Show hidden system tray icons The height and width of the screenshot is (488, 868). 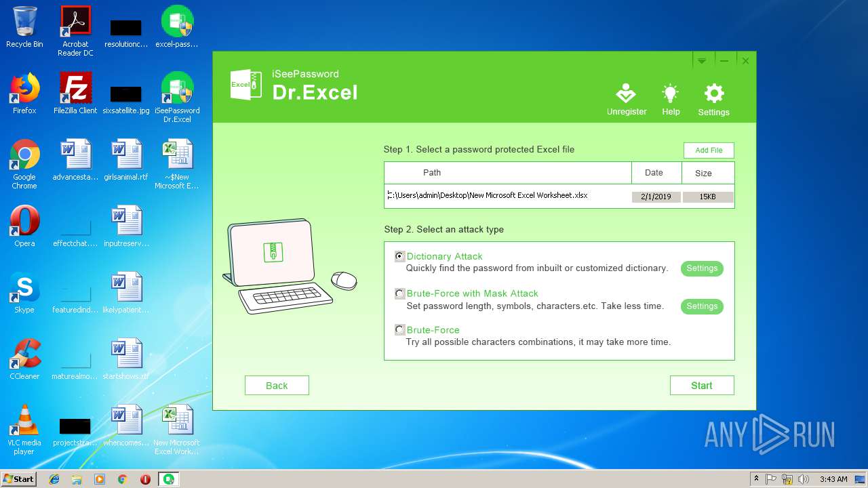(x=757, y=479)
